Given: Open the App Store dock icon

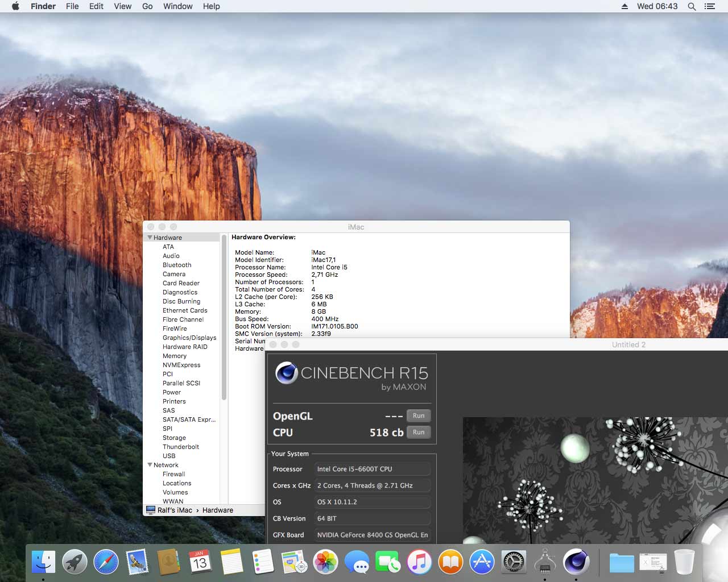Looking at the screenshot, I should [x=482, y=562].
